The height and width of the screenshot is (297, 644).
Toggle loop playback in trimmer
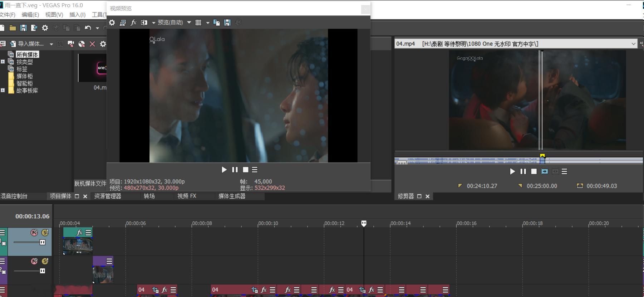coord(545,171)
